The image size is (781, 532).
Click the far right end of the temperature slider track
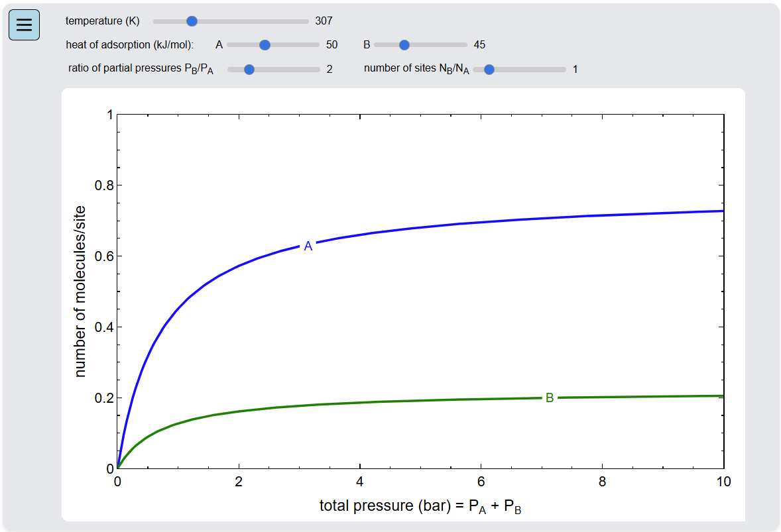307,21
